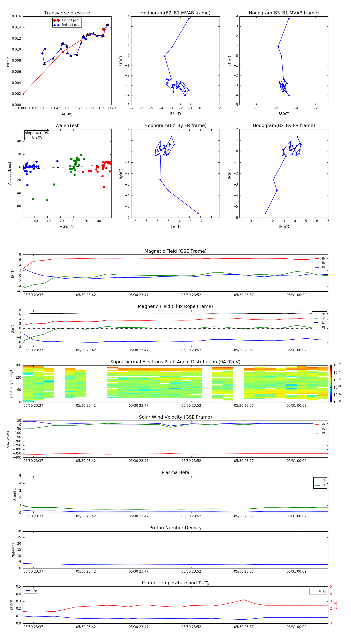
Task: Click the By legend entry in GSE magnetic field panel
Action: [320, 263]
